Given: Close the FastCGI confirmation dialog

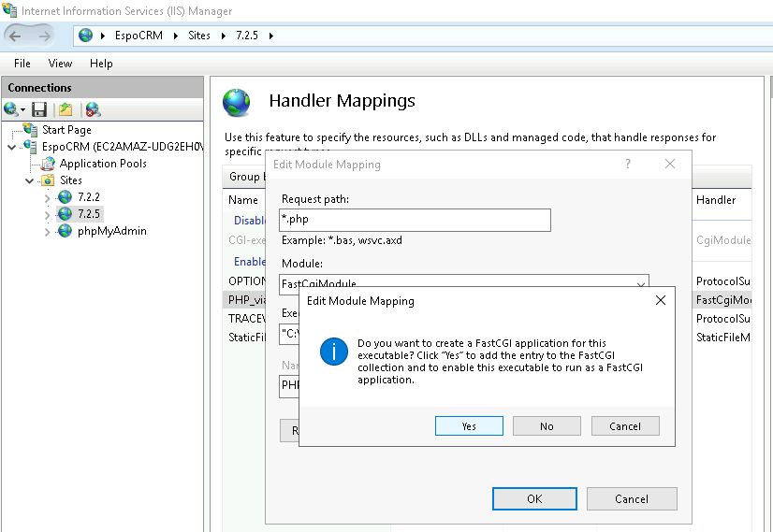Looking at the screenshot, I should coord(660,301).
